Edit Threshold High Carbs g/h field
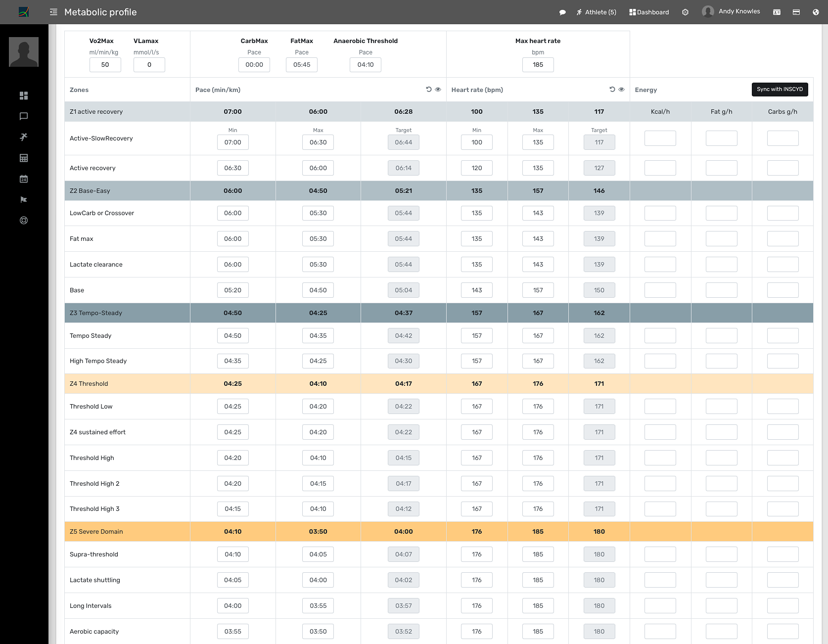 pyautogui.click(x=783, y=458)
